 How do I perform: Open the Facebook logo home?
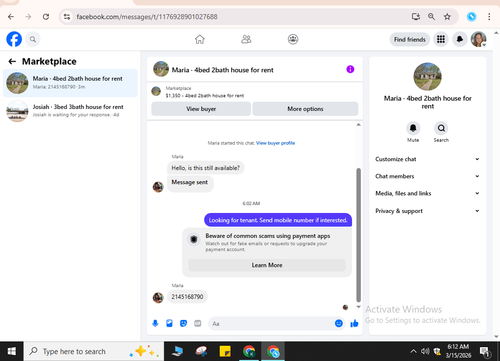click(14, 39)
